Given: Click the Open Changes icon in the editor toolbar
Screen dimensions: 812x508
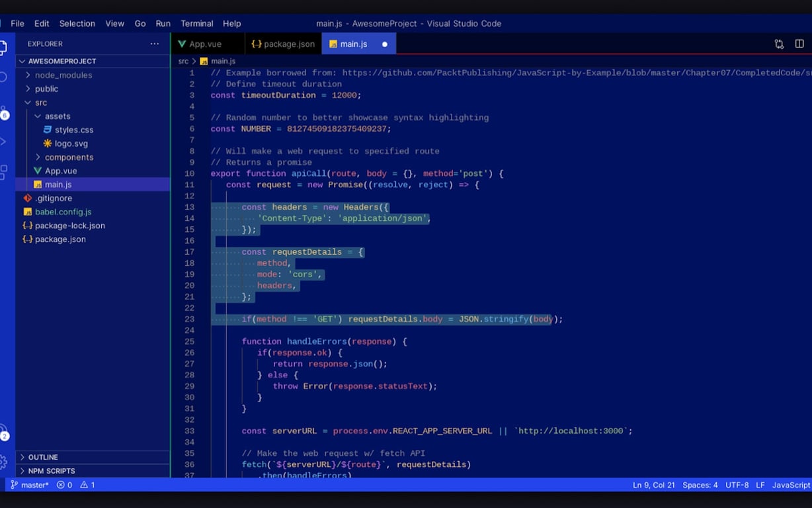Looking at the screenshot, I should [779, 42].
